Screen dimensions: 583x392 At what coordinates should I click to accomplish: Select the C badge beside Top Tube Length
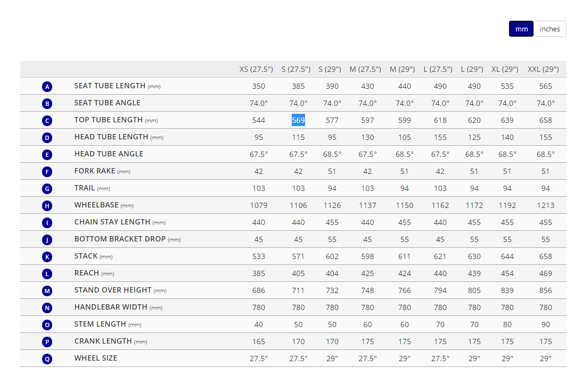pyautogui.click(x=47, y=121)
